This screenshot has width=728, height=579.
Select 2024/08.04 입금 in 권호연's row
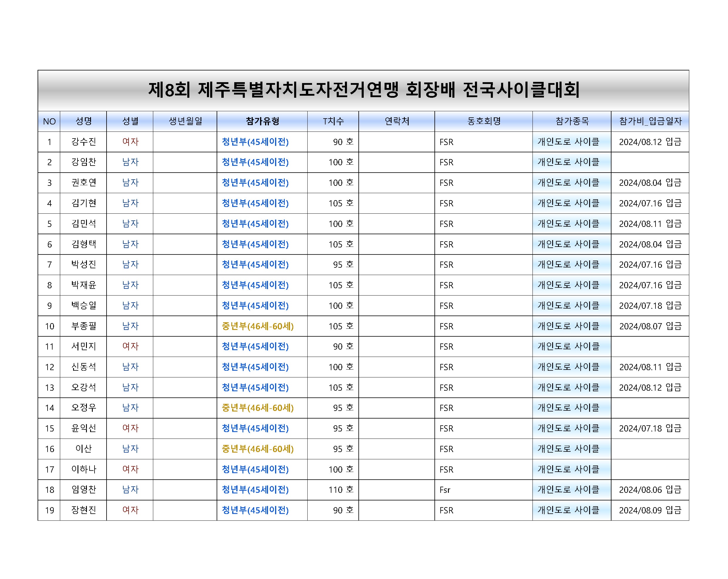tap(650, 183)
